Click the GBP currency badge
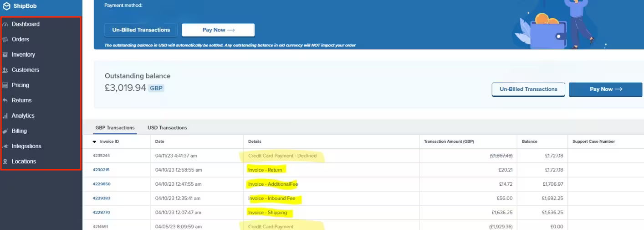This screenshot has height=230, width=644. click(x=156, y=88)
